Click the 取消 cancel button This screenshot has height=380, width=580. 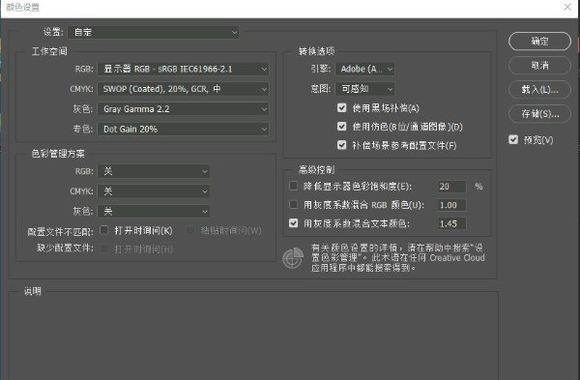pos(540,65)
